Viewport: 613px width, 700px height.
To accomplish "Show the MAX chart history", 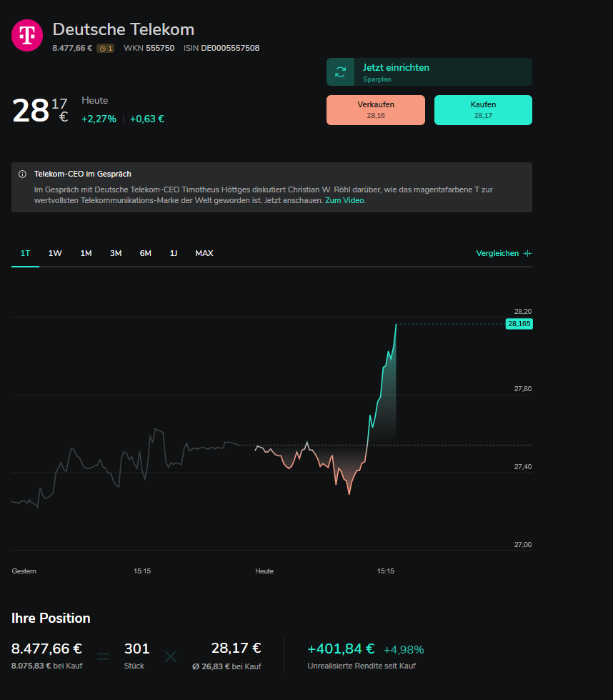I will [204, 253].
